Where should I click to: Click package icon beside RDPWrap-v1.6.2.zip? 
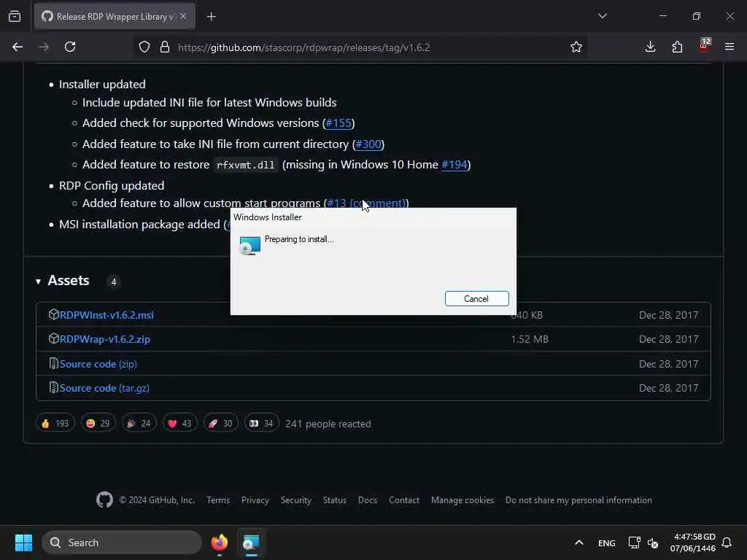pyautogui.click(x=53, y=338)
